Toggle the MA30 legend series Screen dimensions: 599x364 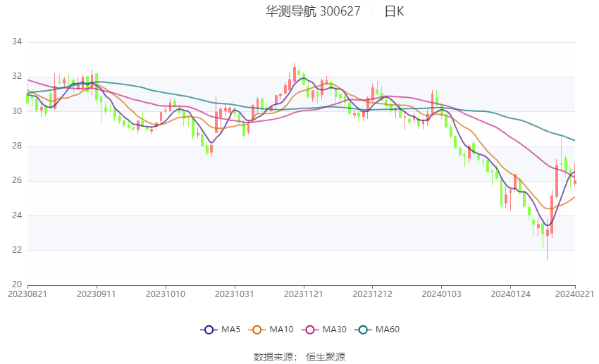324,330
